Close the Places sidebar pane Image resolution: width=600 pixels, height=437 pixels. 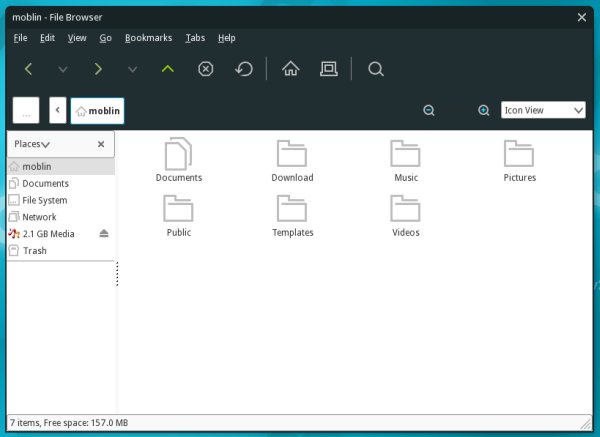pos(101,144)
